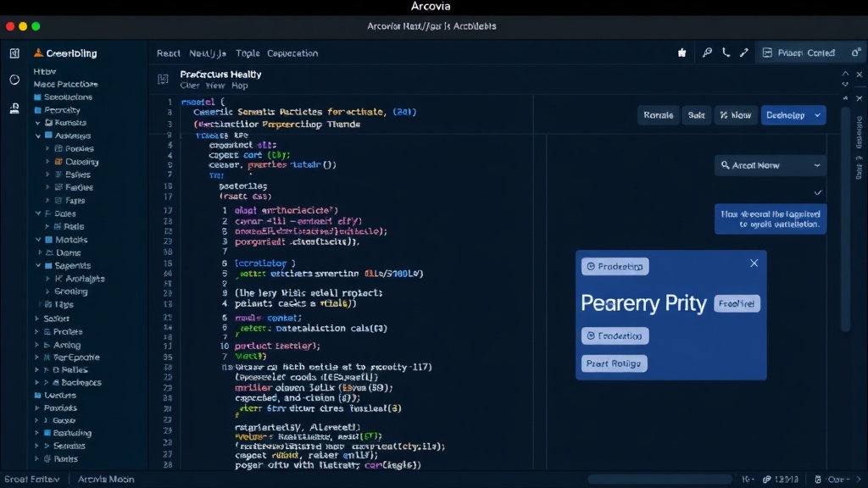Collapse the Aarareas folder

click(38, 136)
